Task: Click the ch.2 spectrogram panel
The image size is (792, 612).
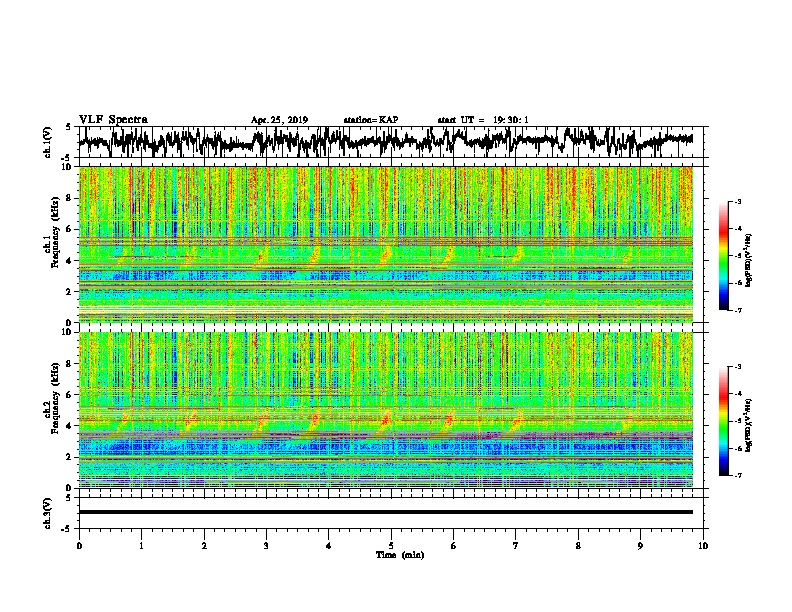Action: point(385,410)
